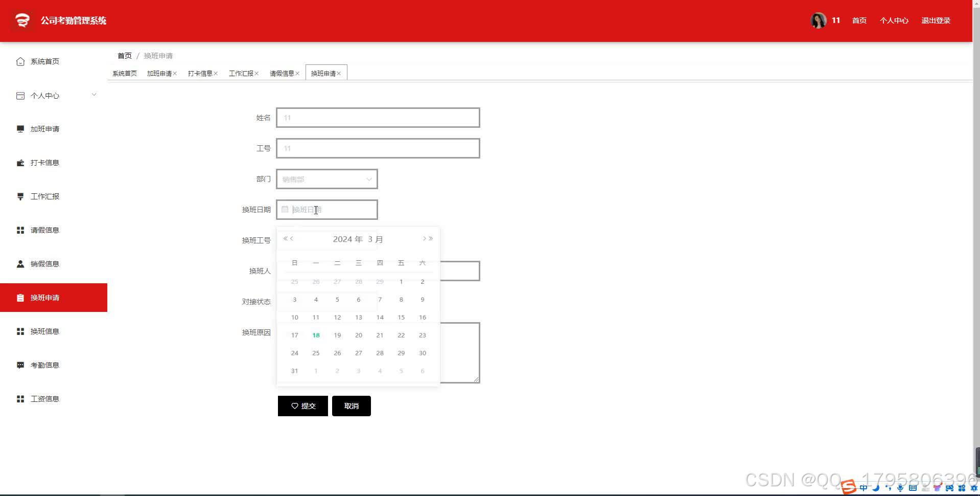Toggle the punctuation mode input icon
Image resolution: width=980 pixels, height=496 pixels.
point(888,488)
